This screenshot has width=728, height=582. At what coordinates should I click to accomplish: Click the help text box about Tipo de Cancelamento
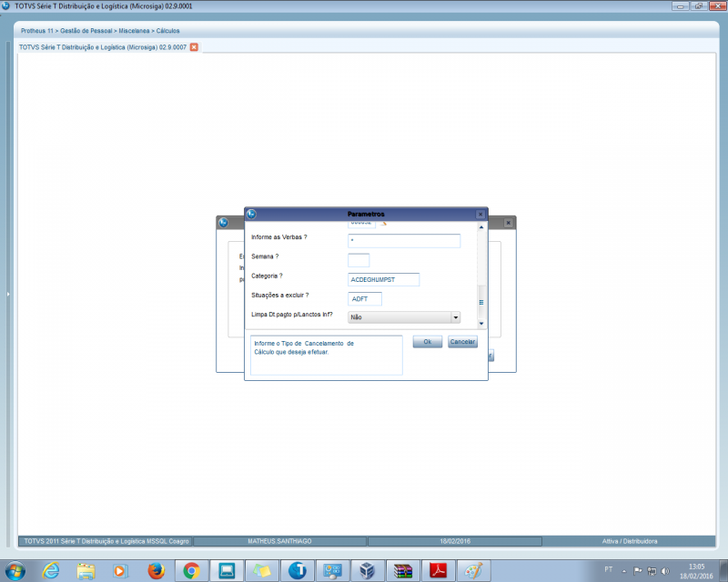[327, 355]
